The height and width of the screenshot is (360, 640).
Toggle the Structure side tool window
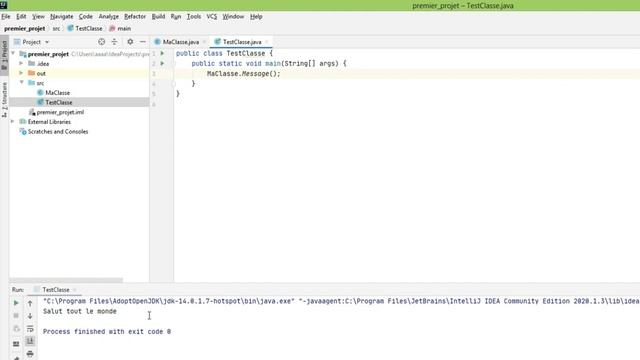(x=4, y=100)
